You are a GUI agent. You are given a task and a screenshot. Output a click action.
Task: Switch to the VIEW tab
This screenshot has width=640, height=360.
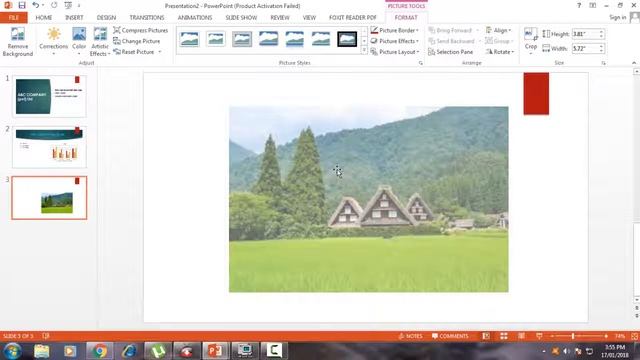click(309, 18)
